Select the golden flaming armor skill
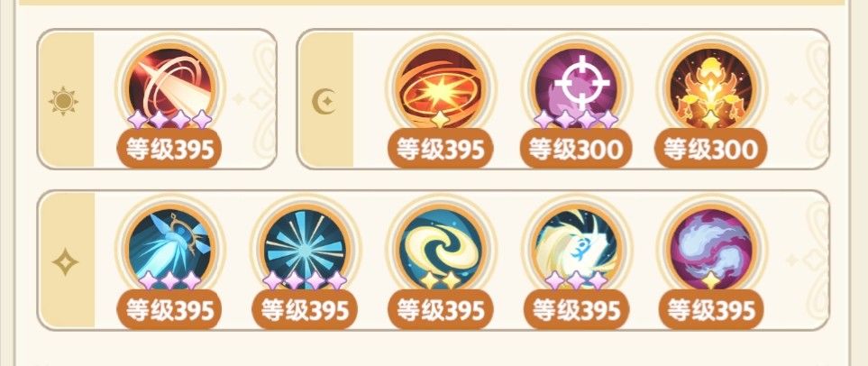The height and width of the screenshot is (366, 868). point(711,88)
